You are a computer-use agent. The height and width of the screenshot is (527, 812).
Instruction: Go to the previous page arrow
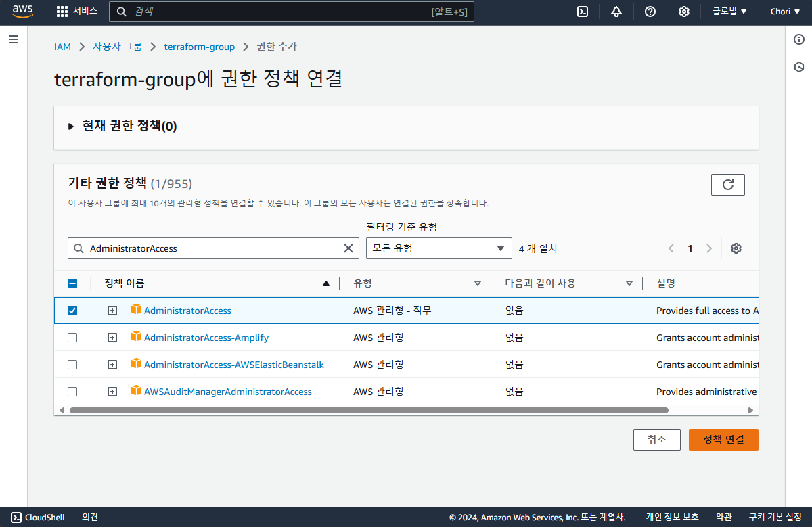click(x=671, y=248)
